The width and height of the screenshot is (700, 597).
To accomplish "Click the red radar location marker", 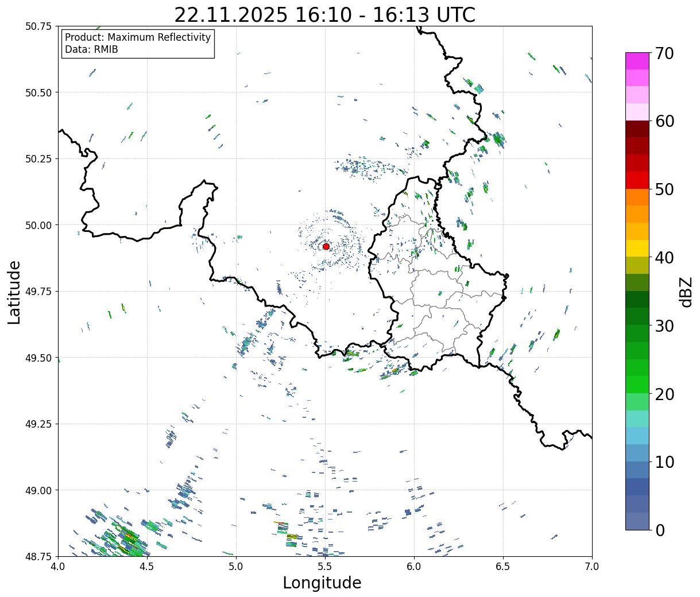I will tap(326, 246).
